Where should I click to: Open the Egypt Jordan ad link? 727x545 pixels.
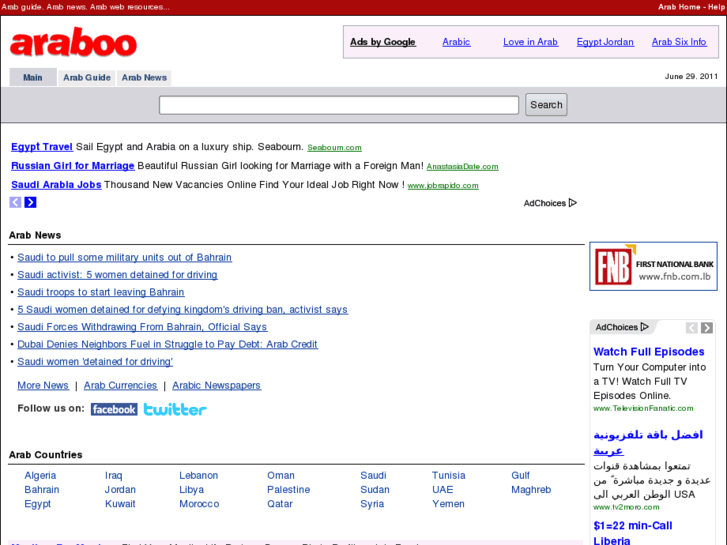[x=605, y=42]
